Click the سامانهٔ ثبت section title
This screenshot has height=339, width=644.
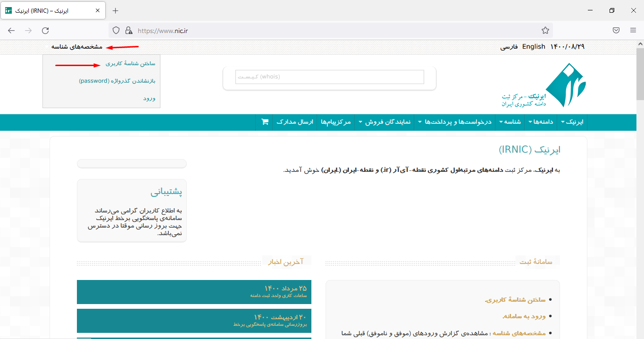click(536, 261)
